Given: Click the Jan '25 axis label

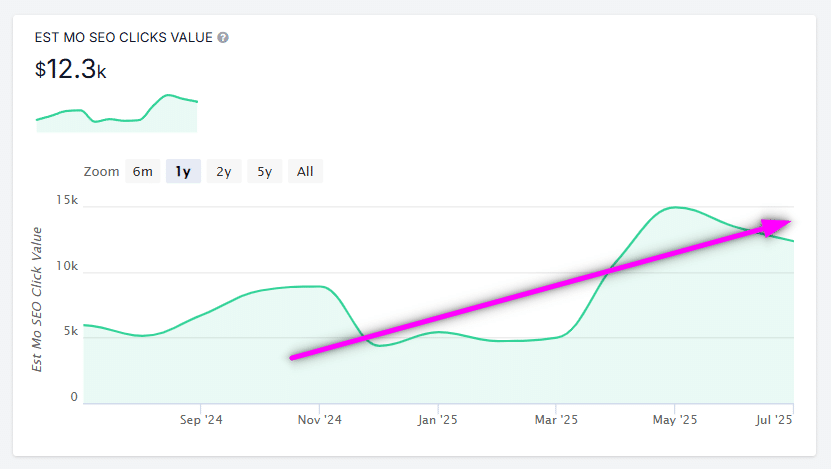Looking at the screenshot, I should coord(437,420).
